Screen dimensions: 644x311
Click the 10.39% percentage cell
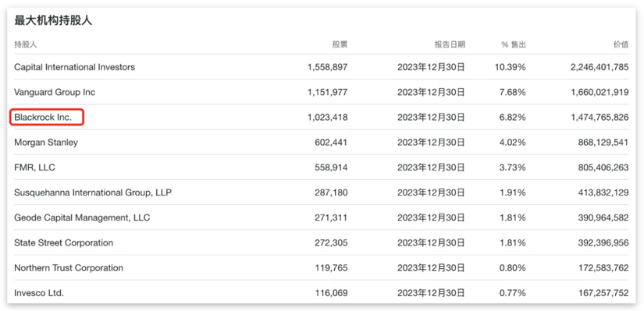pyautogui.click(x=510, y=67)
